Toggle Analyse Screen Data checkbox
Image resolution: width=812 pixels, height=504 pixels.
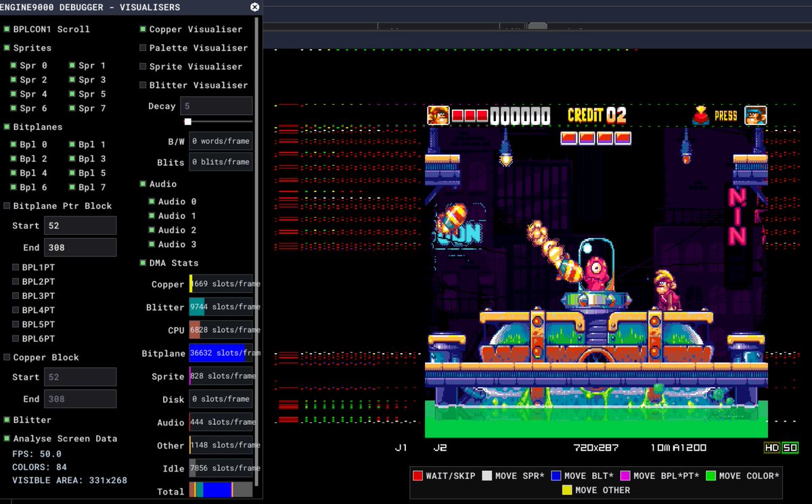(x=7, y=438)
